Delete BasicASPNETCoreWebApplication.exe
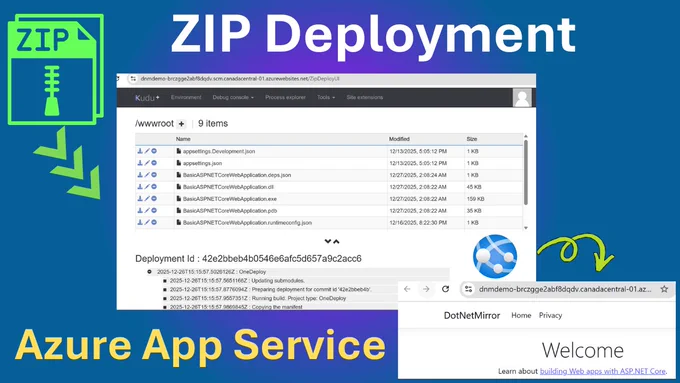Image resolution: width=680 pixels, height=383 pixels. (154, 199)
